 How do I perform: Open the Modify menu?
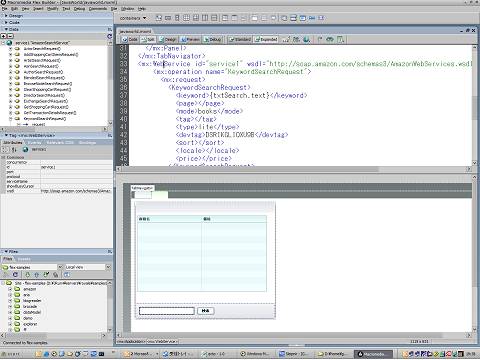52,8
